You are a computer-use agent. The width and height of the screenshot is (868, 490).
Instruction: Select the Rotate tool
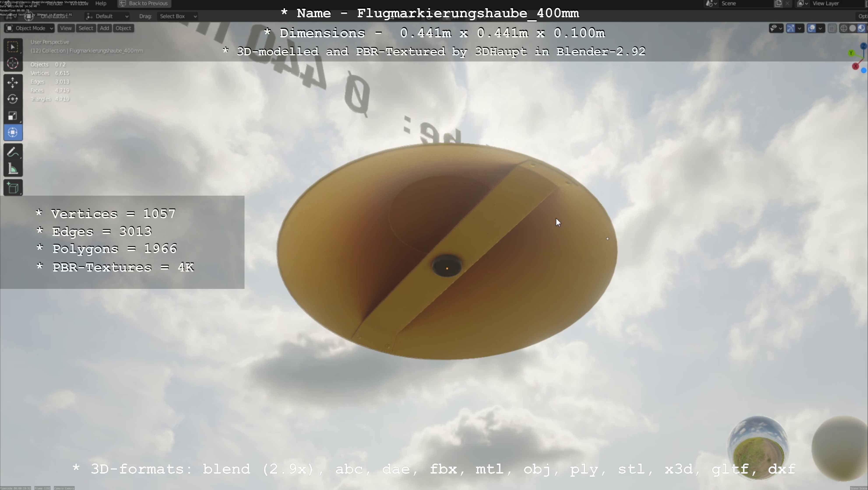[x=13, y=99]
